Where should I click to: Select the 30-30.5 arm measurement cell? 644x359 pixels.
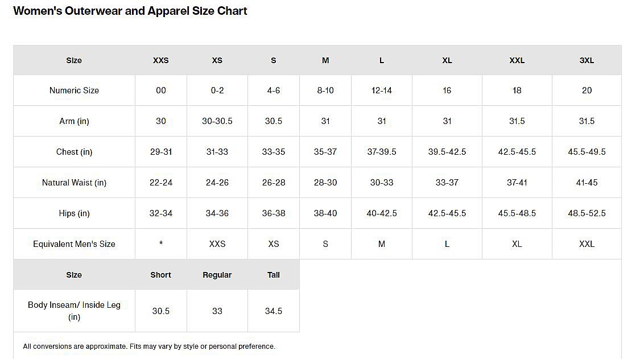[x=217, y=121]
